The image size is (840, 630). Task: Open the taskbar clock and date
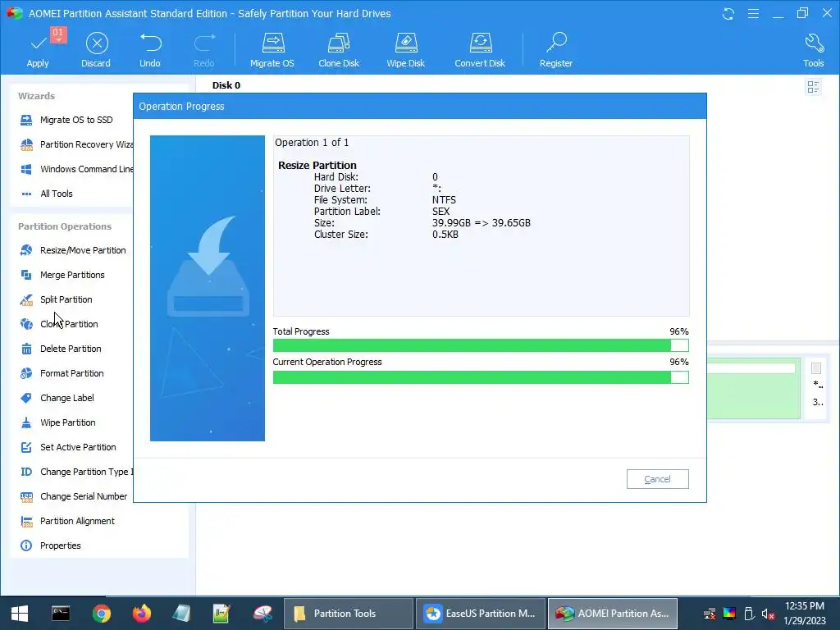pyautogui.click(x=804, y=614)
